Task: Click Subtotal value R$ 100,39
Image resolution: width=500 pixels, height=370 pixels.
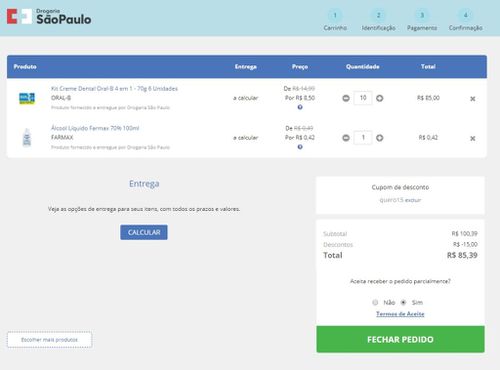Action: [465, 234]
